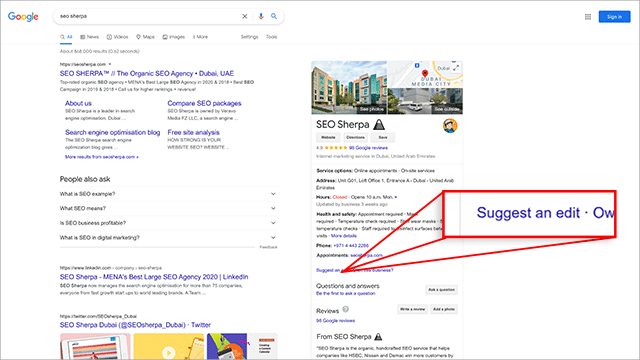The image size is (640, 360).
Task: Click the magnifier search icon
Action: (x=274, y=16)
